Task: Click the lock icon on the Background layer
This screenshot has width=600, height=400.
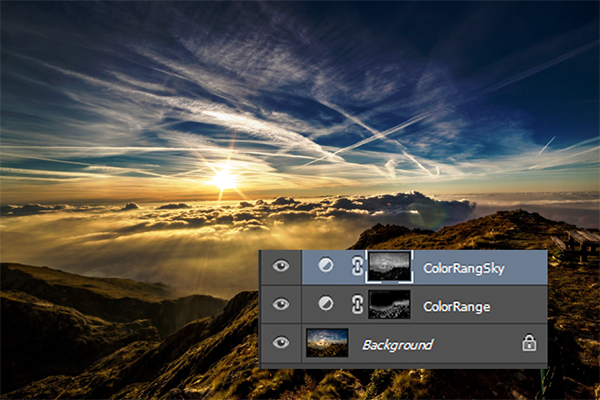Action: (527, 343)
